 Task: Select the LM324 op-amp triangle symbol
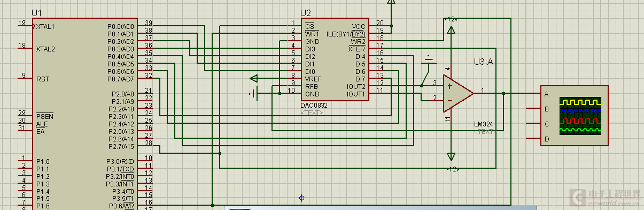coord(458,93)
